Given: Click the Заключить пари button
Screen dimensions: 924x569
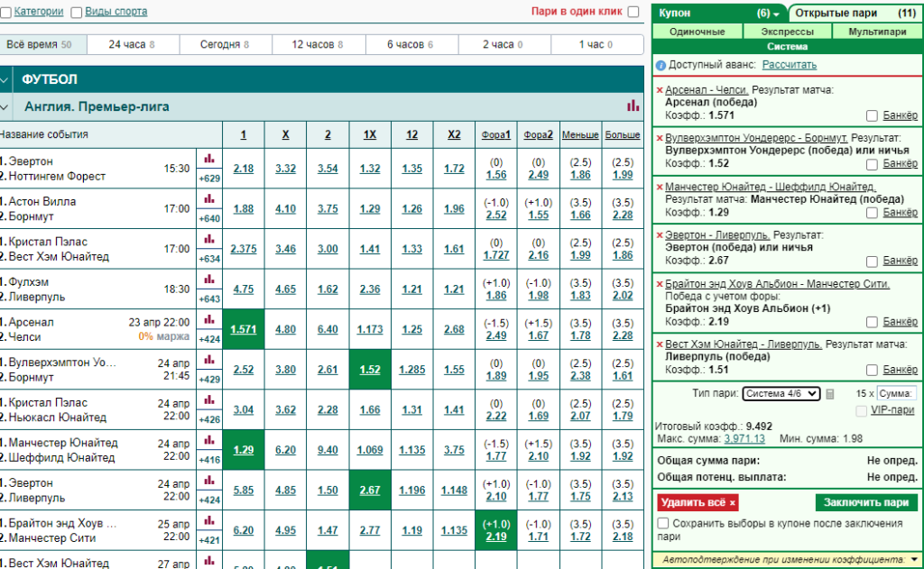Looking at the screenshot, I should point(866,502).
